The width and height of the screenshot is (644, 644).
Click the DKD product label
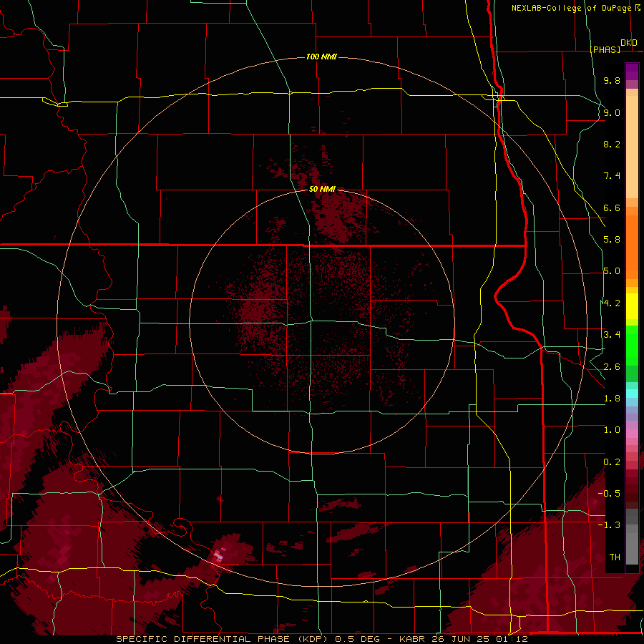tap(629, 43)
